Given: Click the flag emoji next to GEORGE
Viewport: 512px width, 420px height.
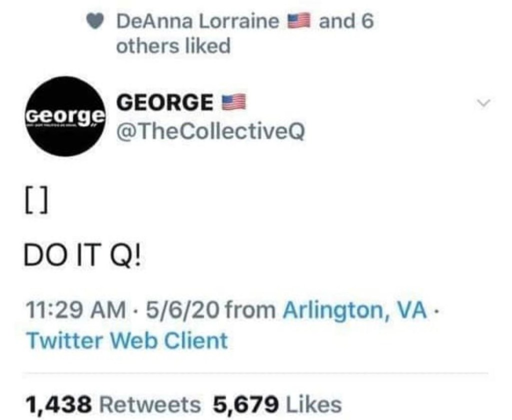Looking at the screenshot, I should 234,102.
